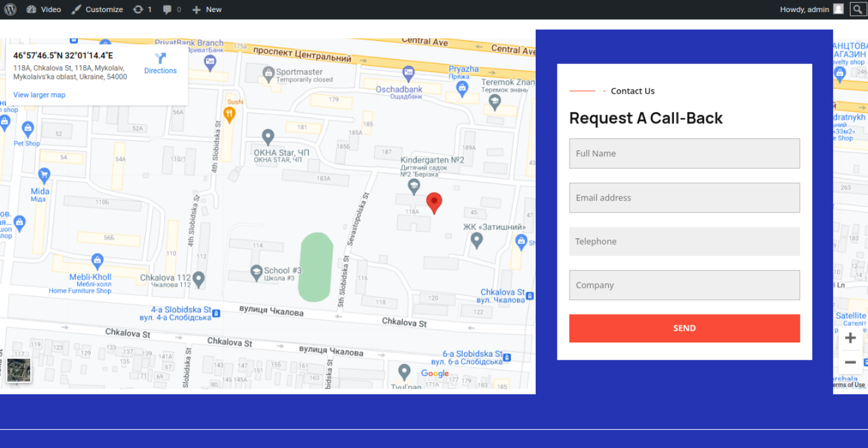Open the Customize menu item
Screen dimensions: 868x448
[97, 9]
